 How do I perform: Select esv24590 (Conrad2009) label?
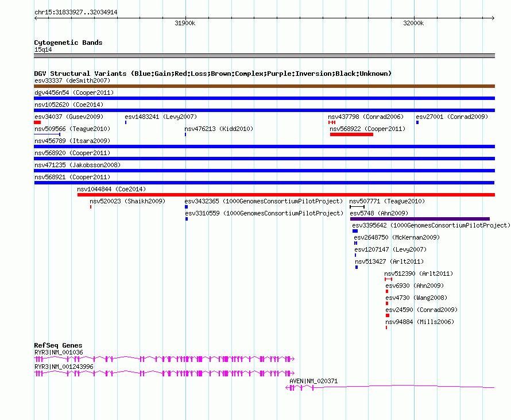point(421,310)
